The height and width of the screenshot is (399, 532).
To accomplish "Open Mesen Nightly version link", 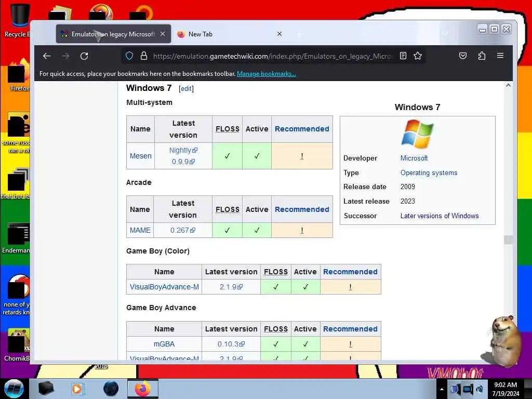I will [x=183, y=150].
